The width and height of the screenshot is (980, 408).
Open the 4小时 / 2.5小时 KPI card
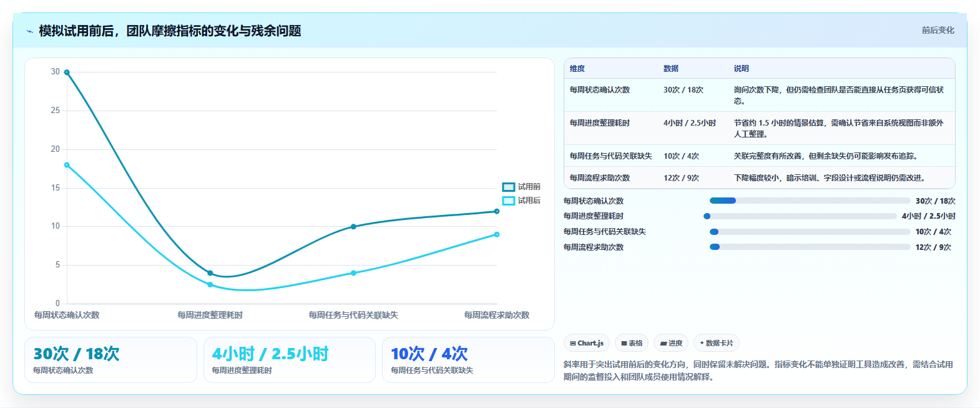290,360
